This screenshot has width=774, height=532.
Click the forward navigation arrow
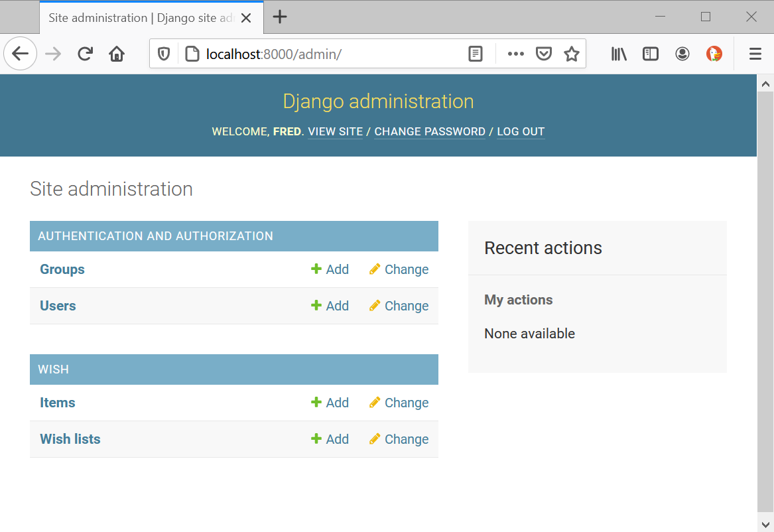click(53, 53)
